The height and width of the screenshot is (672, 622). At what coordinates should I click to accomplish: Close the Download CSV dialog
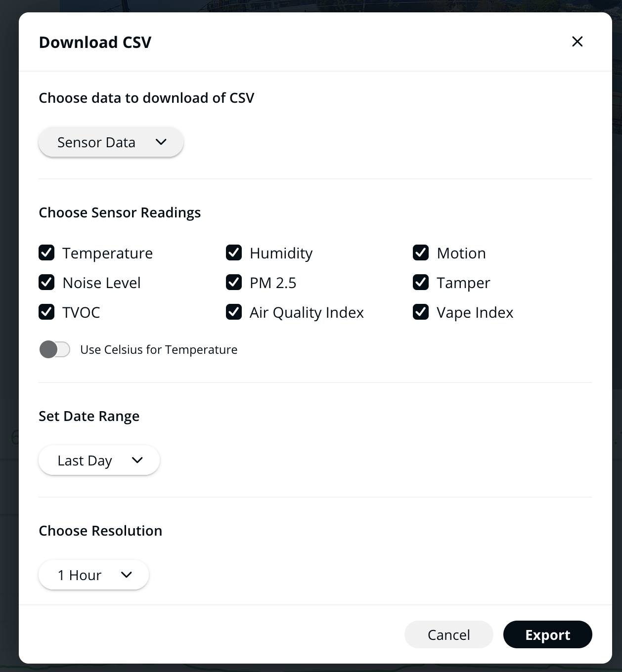click(577, 42)
